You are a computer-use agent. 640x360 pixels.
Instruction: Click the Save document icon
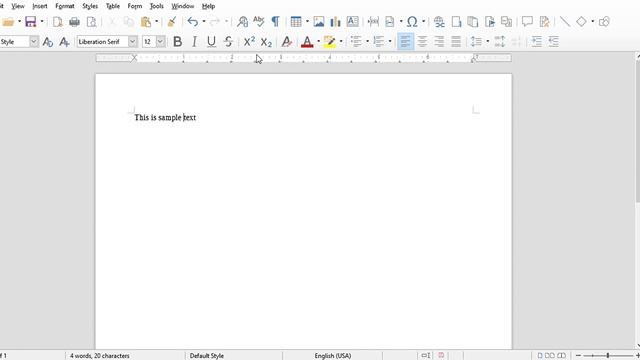(x=31, y=22)
